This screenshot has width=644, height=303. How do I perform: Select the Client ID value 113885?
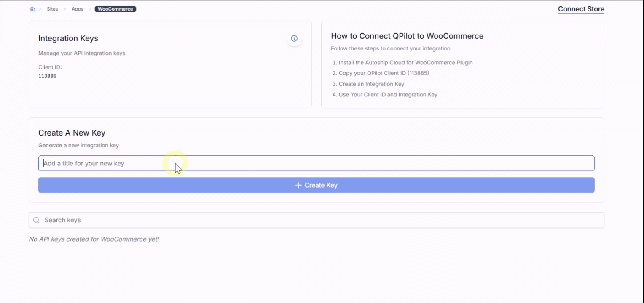pos(47,76)
